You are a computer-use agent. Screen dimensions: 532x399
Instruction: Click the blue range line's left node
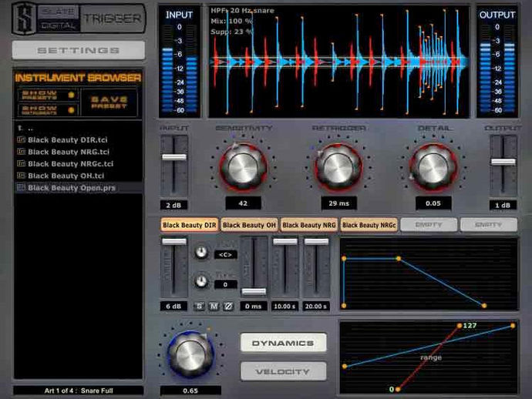click(345, 367)
